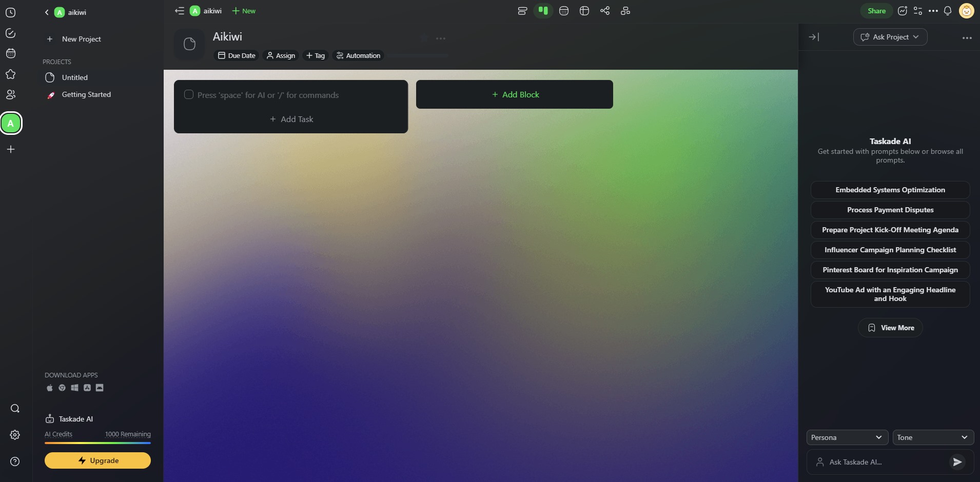Open the Tone dropdown

coord(933,437)
